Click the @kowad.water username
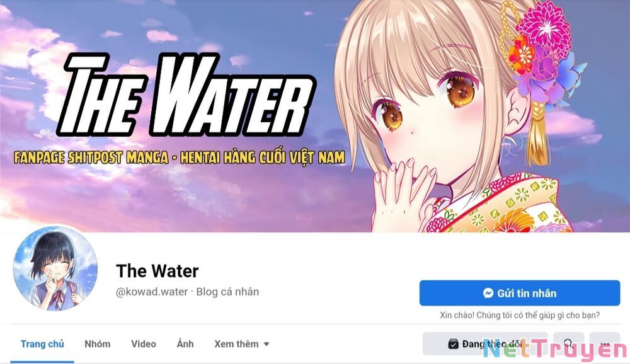This screenshot has height=364, width=630. pyautogui.click(x=151, y=292)
